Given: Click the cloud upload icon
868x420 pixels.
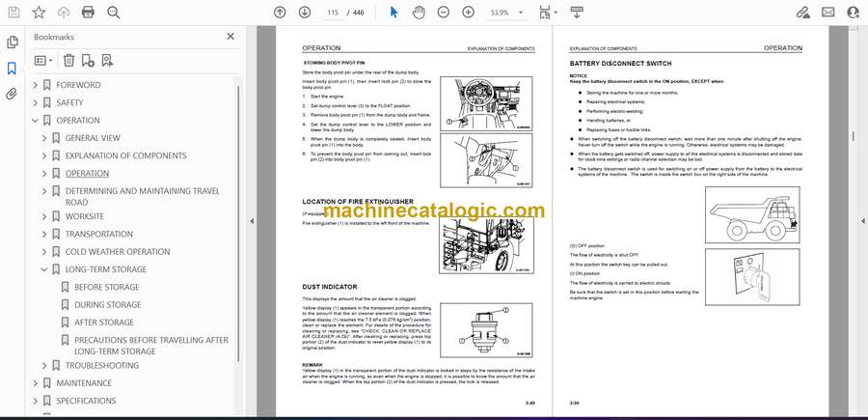Looking at the screenshot, I should (x=64, y=13).
